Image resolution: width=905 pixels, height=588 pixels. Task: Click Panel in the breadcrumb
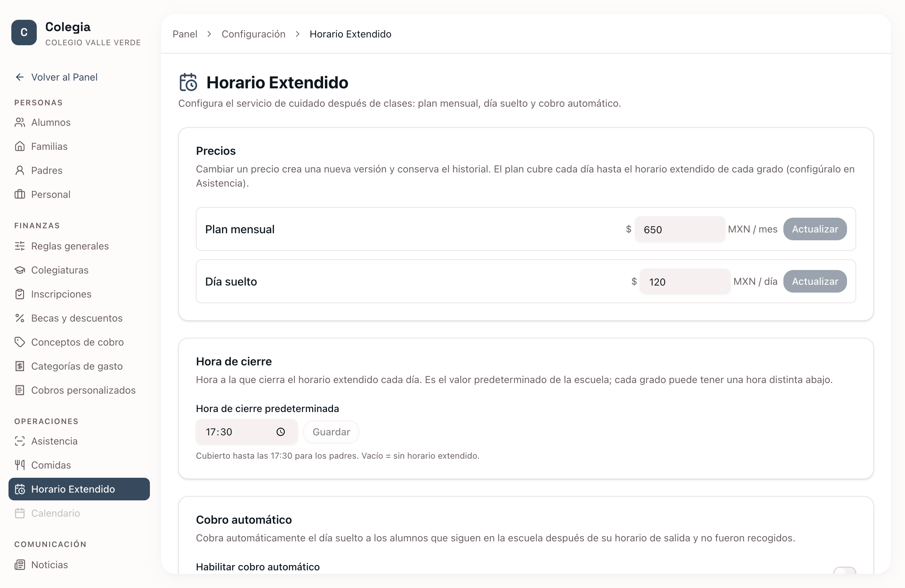(x=185, y=34)
